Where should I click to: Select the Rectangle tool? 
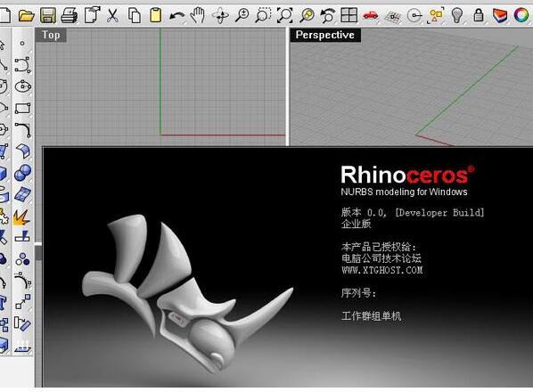(22, 108)
